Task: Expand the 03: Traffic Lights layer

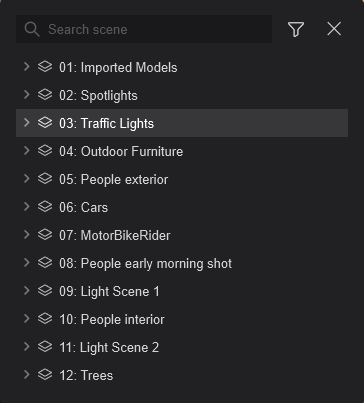Action: 27,123
